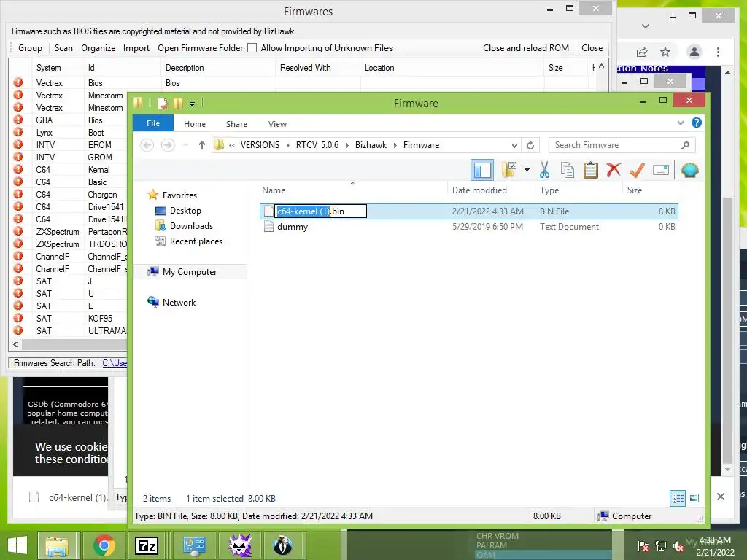Open the folder options dropdown arrow
747x560 pixels.
click(527, 170)
